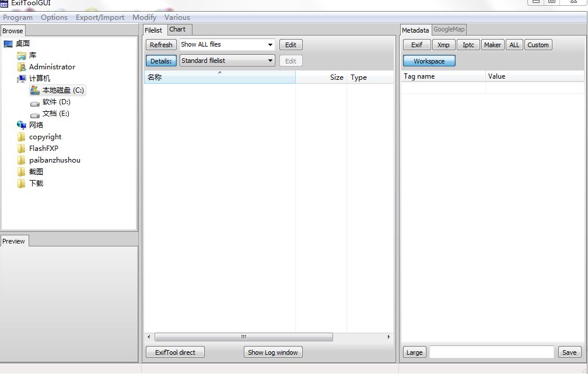Open the 本地磁盘 (C:) drive
Screen dimensions: 588x374
tap(59, 90)
